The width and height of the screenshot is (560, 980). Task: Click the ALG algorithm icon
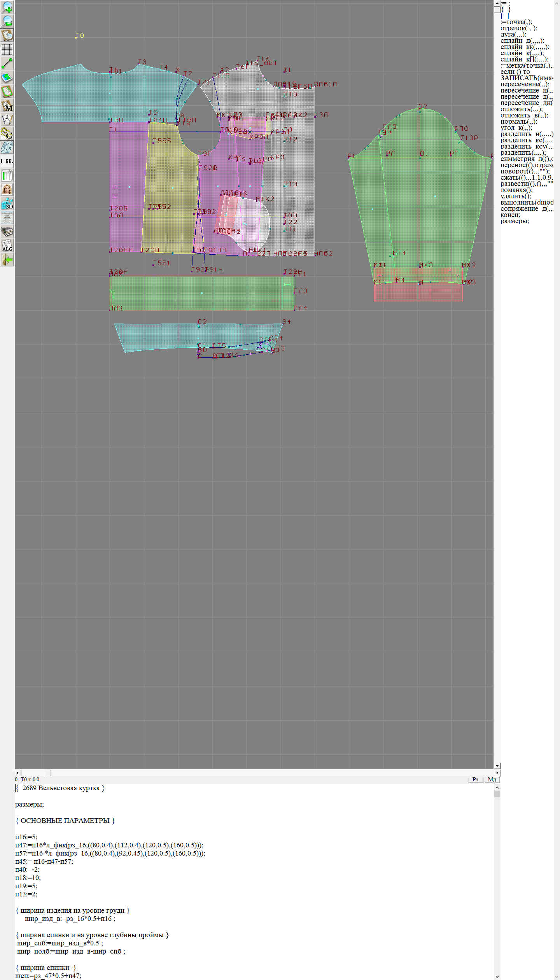pyautogui.click(x=7, y=245)
